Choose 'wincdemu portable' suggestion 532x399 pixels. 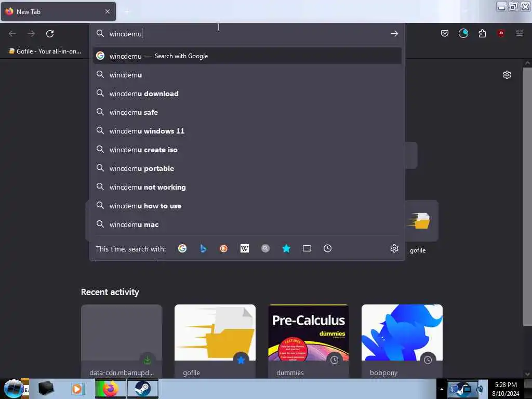247,168
